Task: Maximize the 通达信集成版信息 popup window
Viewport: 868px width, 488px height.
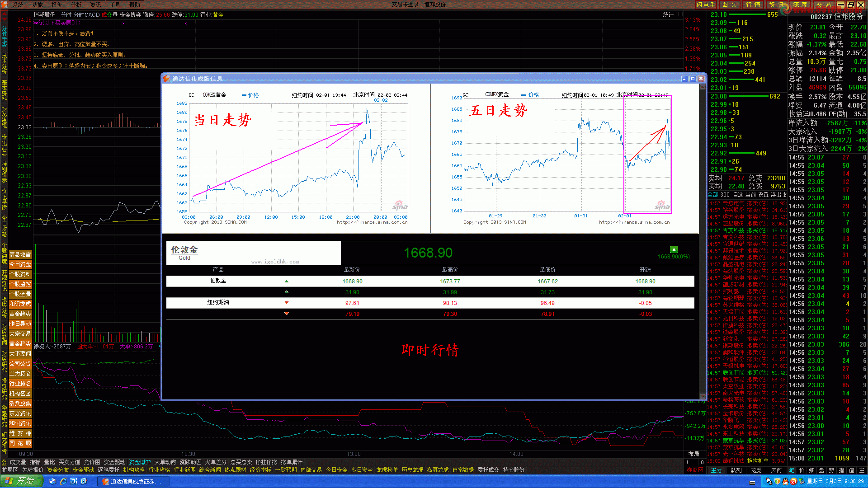Action: 693,79
